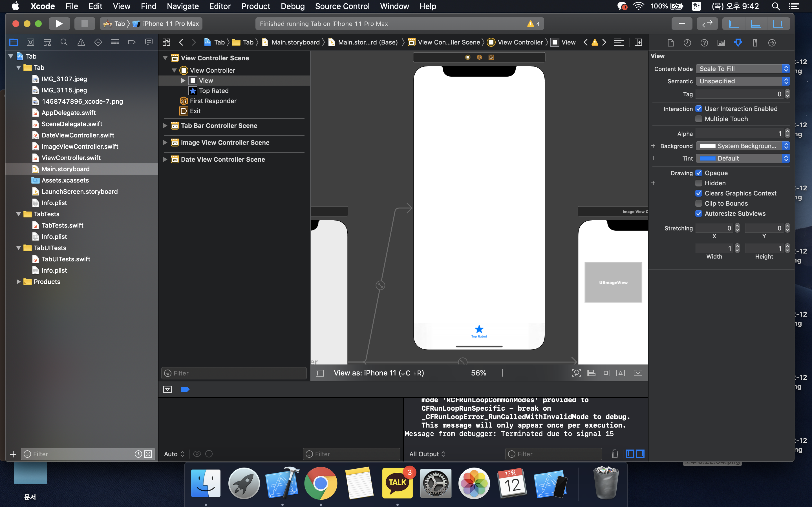
Task: Toggle the Hidden checkbox
Action: click(x=699, y=183)
